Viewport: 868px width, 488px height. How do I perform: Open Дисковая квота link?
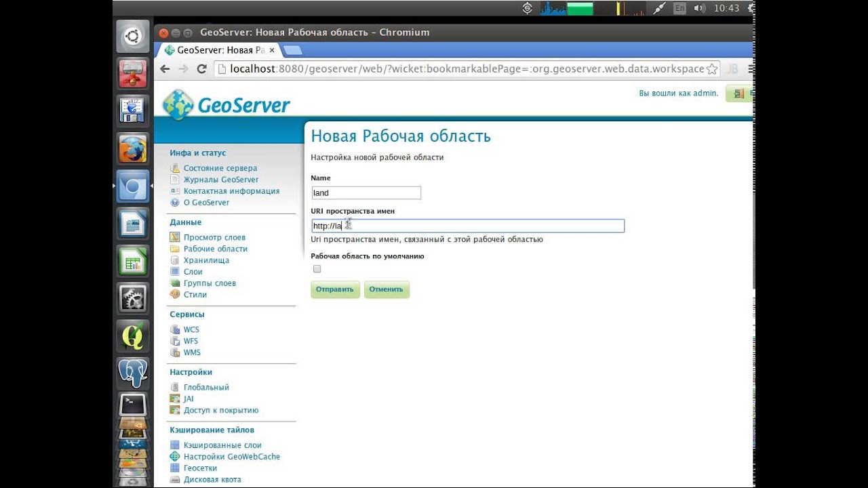pyautogui.click(x=212, y=479)
